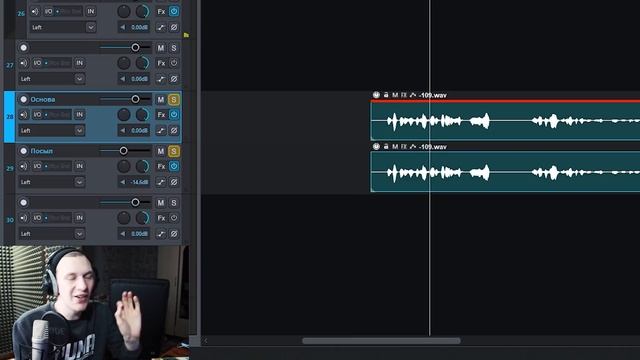The width and height of the screenshot is (640, 360).
Task: Open Left input dropdown on track 27
Action: tap(52, 79)
